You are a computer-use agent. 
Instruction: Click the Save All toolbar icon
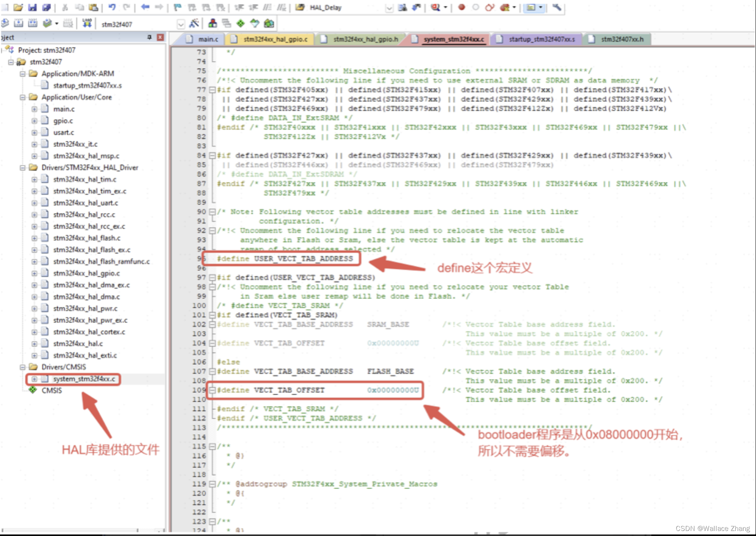click(x=46, y=7)
